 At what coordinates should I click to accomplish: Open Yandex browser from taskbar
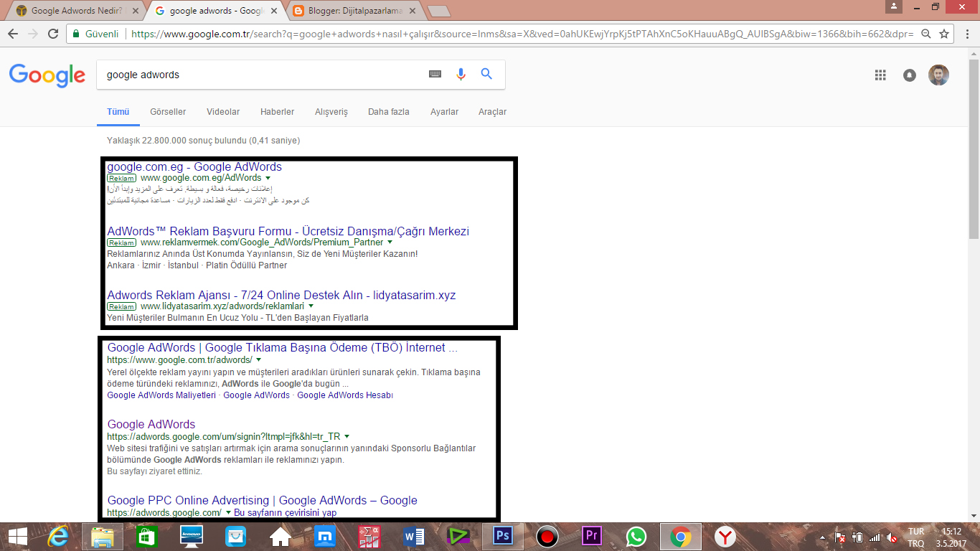click(725, 537)
